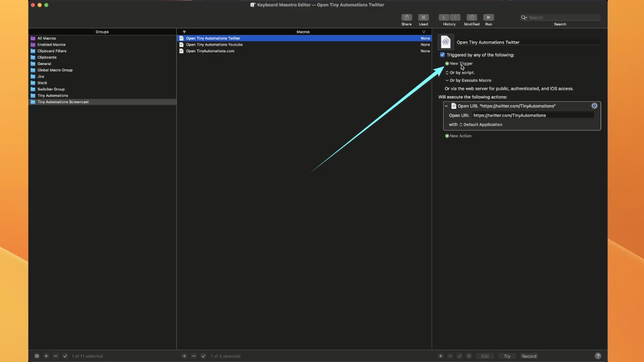Open the Used macros toolbar icon
The image size is (644, 362).
click(x=423, y=17)
